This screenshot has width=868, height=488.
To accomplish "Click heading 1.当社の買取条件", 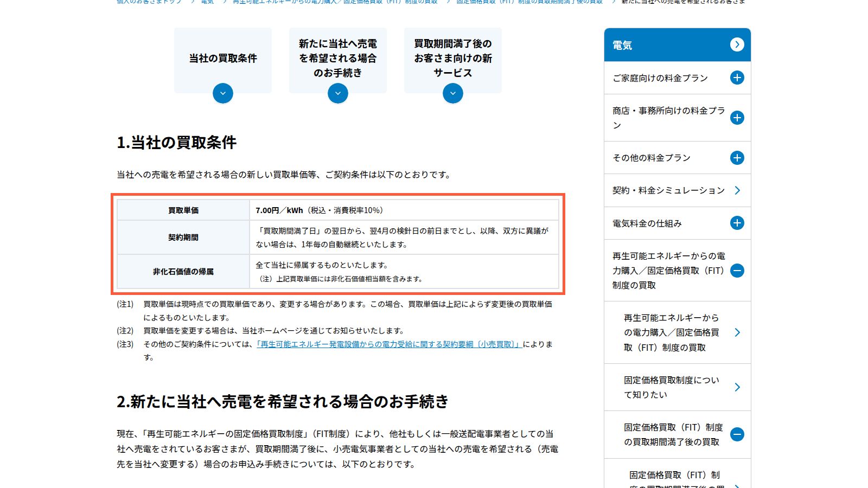I will point(177,143).
